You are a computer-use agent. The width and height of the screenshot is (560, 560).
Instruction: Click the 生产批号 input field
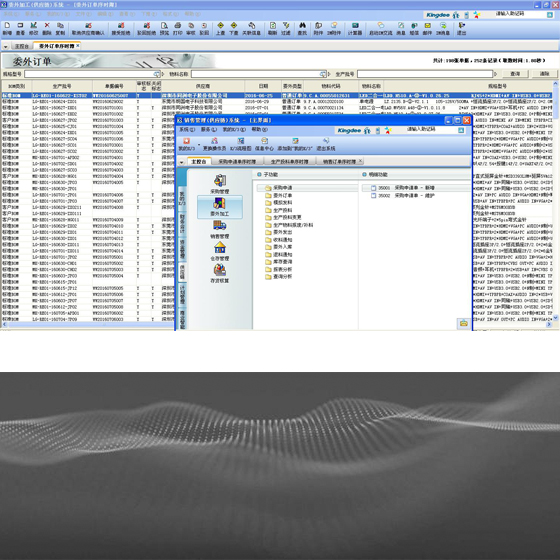425,74
